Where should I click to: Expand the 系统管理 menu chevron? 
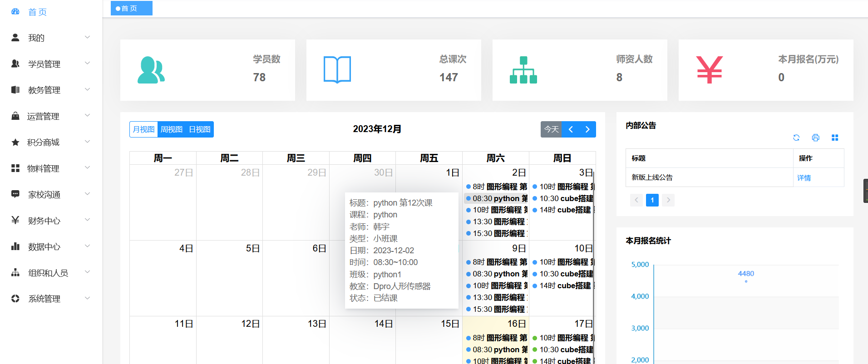pos(88,298)
